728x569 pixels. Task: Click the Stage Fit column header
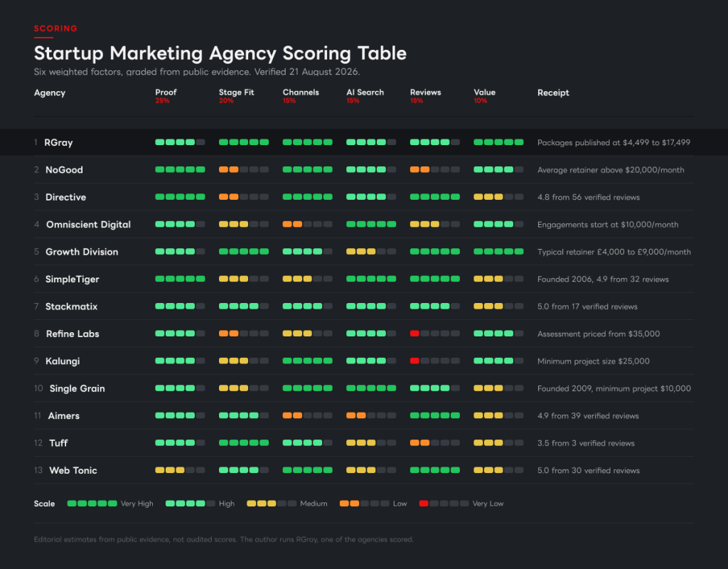pyautogui.click(x=236, y=92)
